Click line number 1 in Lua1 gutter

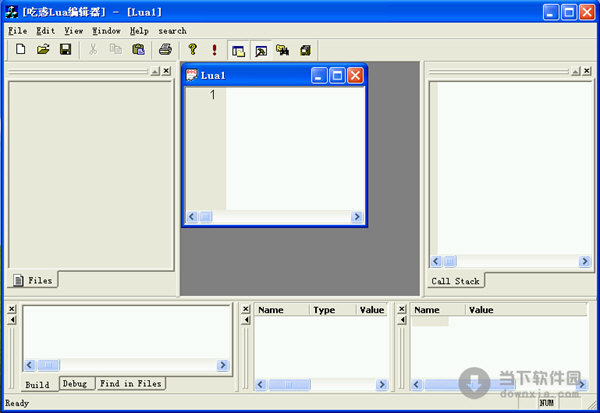212,95
